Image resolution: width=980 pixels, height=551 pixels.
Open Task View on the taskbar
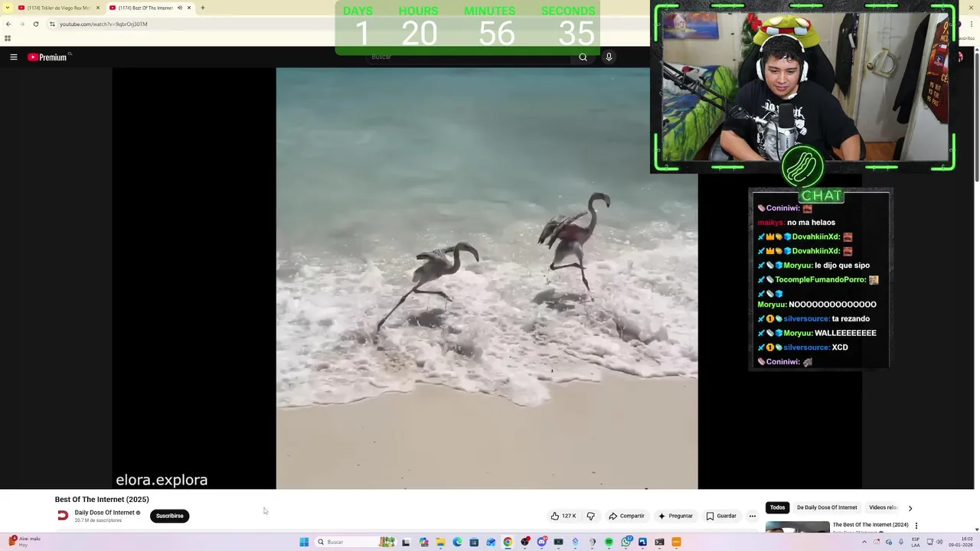click(x=406, y=542)
